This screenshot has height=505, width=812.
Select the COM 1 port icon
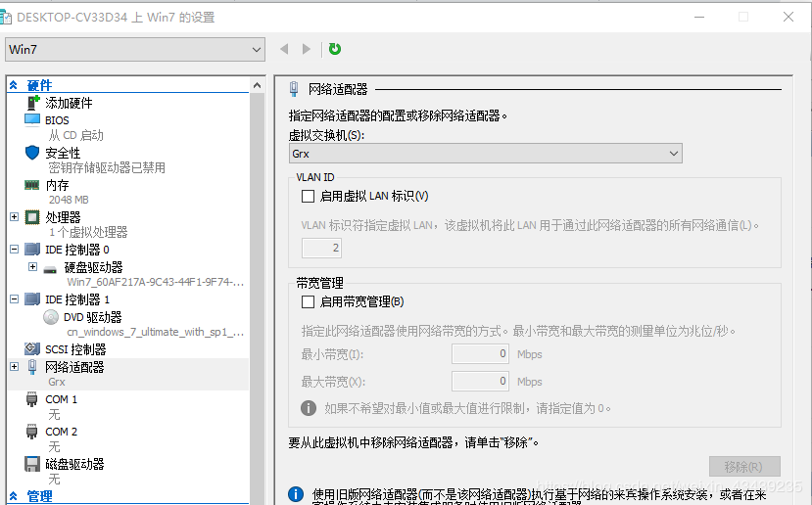[x=32, y=399]
